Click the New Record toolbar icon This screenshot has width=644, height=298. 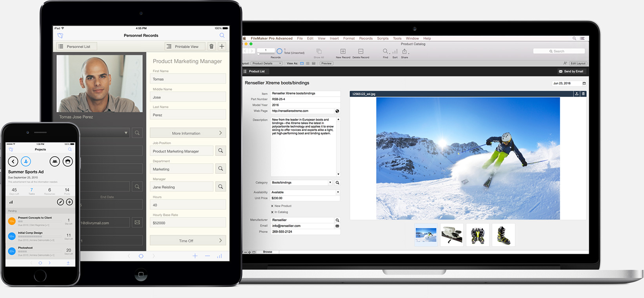point(343,52)
